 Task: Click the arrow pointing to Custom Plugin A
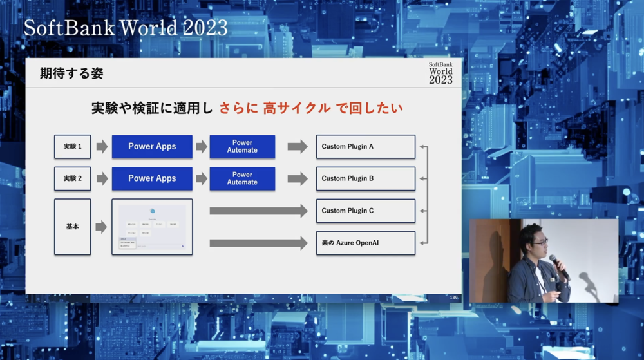pos(297,147)
